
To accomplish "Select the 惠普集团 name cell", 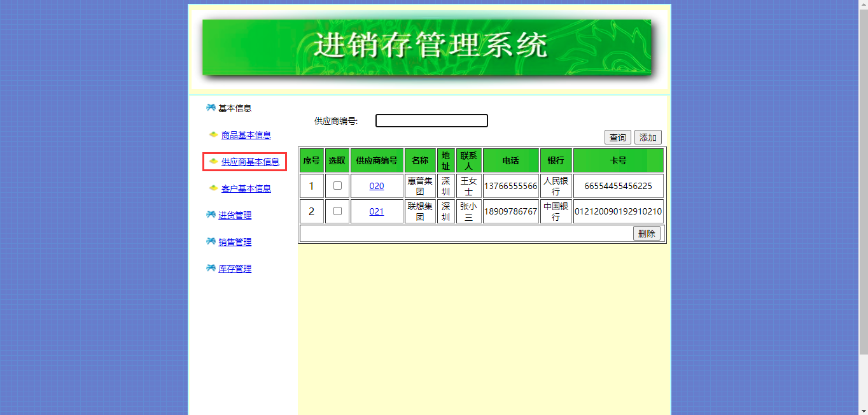I will 420,186.
